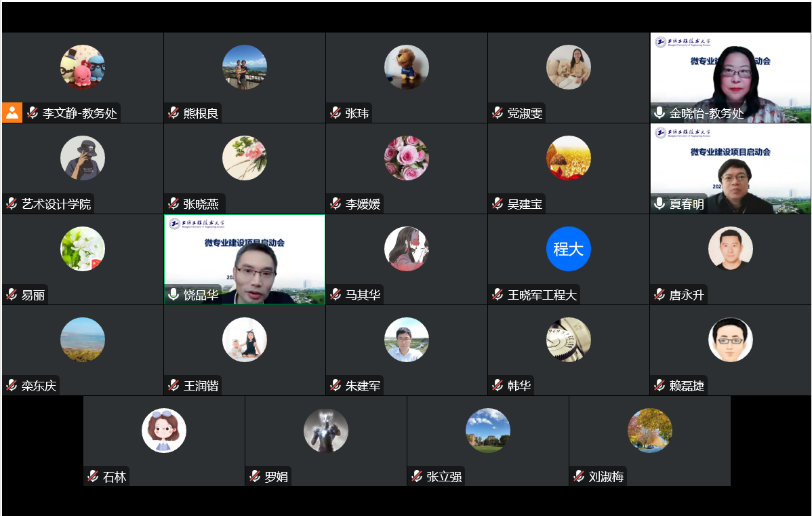Click the 艺术设计学院 name label
This screenshot has width=812, height=516.
point(56,204)
